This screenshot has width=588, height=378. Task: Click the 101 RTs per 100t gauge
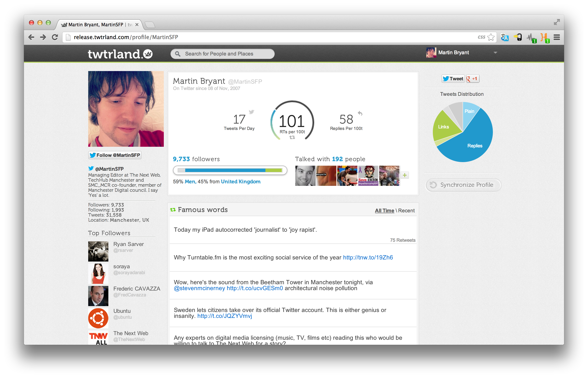click(x=292, y=121)
